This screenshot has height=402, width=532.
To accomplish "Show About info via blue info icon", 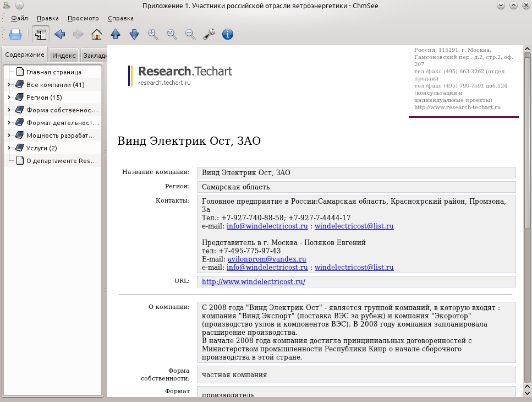I will pos(228,34).
